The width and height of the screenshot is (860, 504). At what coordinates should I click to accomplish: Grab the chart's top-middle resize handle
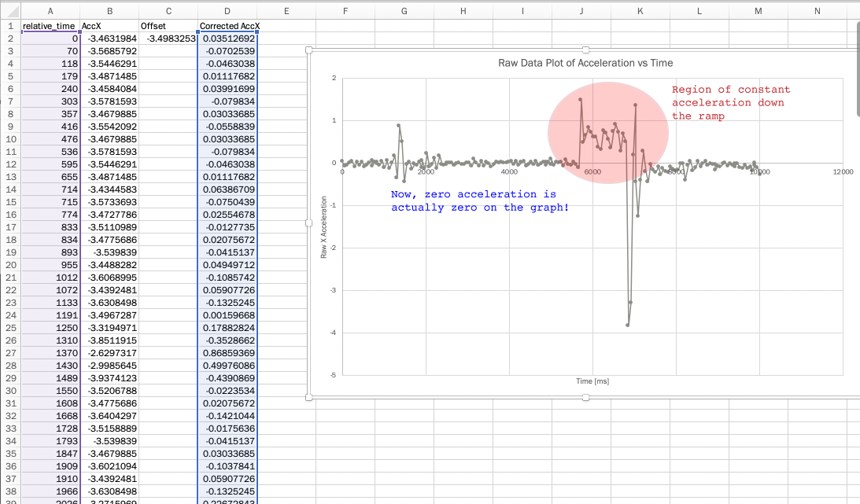pos(585,50)
